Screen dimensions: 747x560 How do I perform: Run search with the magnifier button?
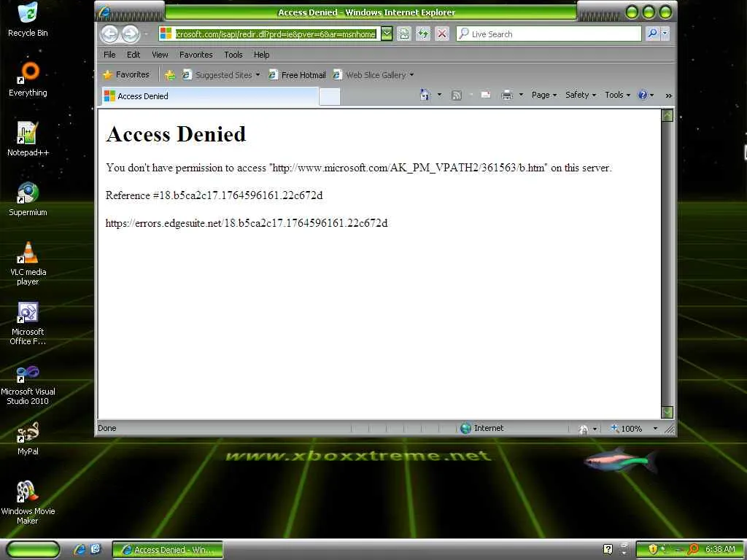(652, 34)
